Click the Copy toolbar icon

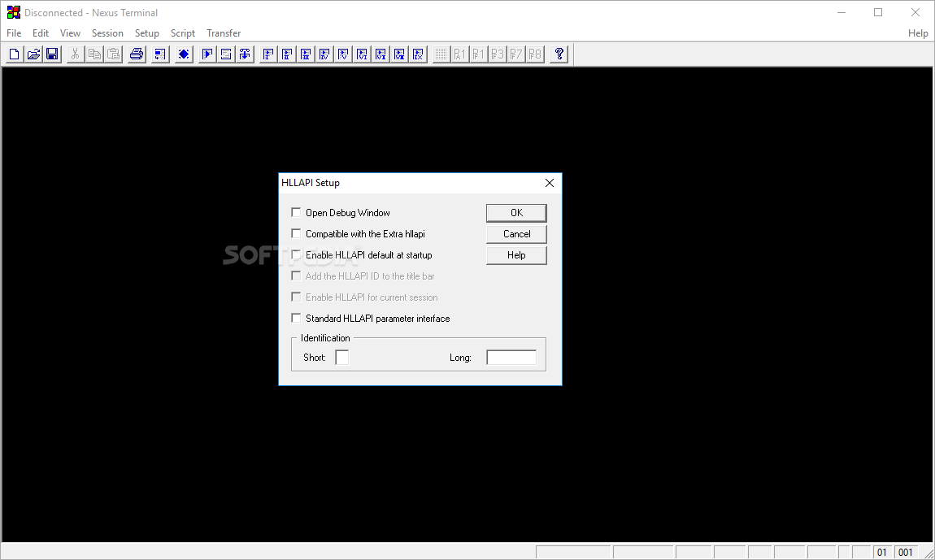94,54
